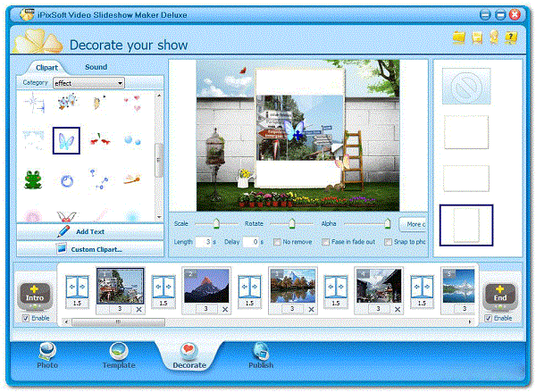Click the More options button

pyautogui.click(x=413, y=224)
